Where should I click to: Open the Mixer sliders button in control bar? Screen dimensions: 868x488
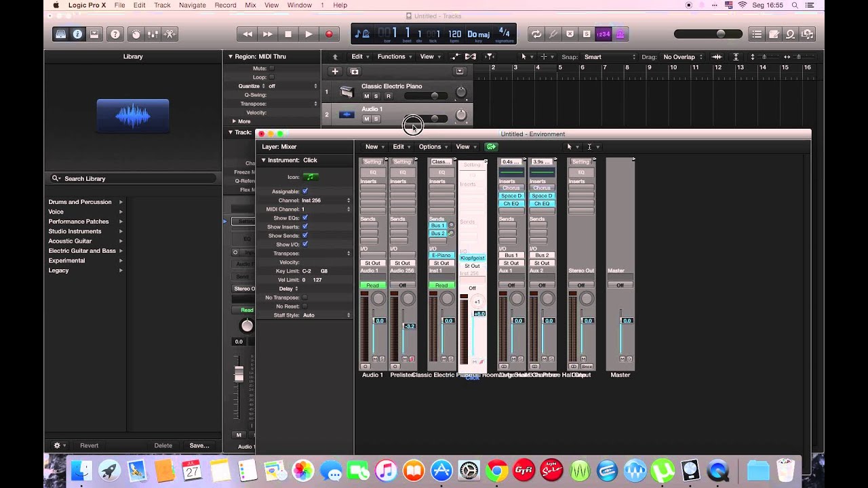tap(153, 34)
